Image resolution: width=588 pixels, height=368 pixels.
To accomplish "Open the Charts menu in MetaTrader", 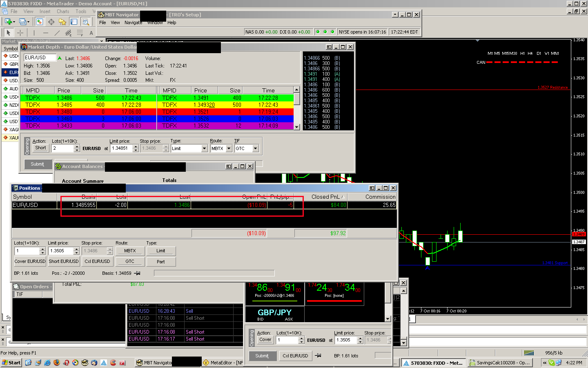I will click(x=63, y=11).
